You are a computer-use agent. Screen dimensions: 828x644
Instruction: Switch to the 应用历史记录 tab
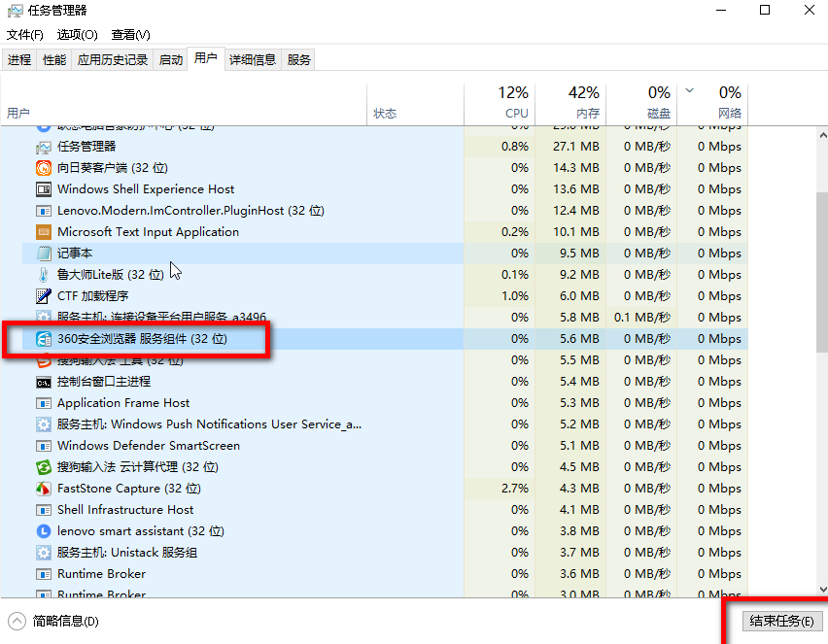coord(113,59)
